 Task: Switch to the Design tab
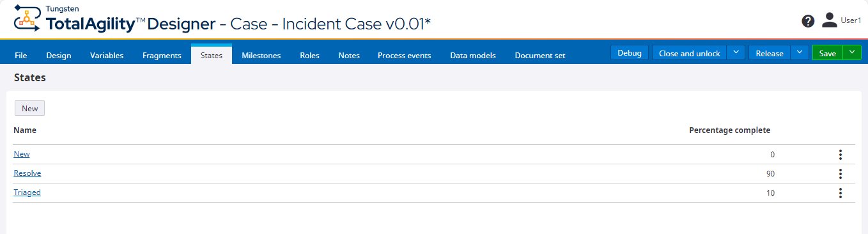point(59,55)
